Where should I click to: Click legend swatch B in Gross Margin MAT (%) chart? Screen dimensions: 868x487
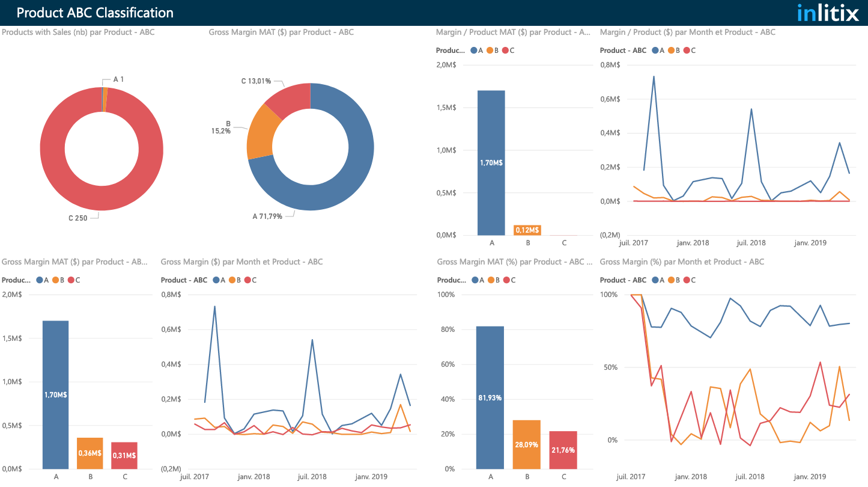(x=490, y=280)
